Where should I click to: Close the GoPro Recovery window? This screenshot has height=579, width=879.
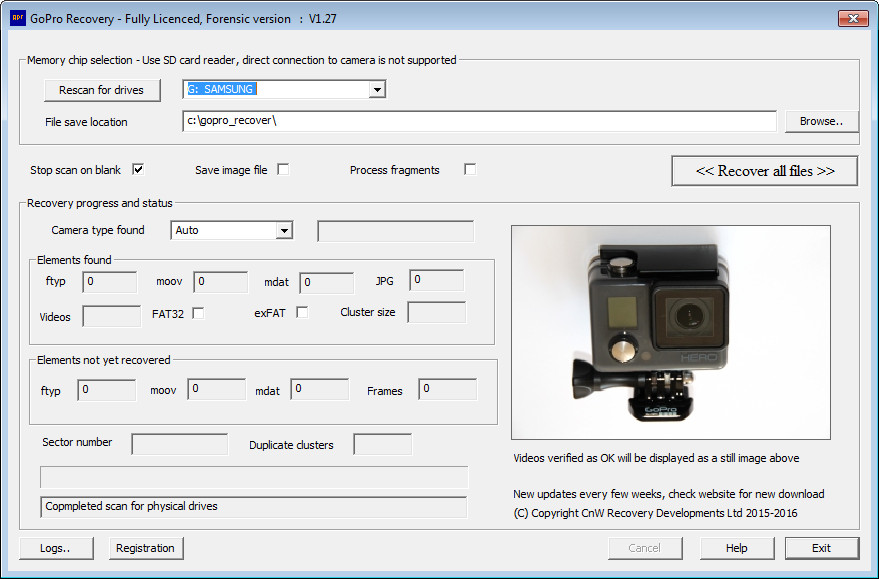pyautogui.click(x=853, y=18)
